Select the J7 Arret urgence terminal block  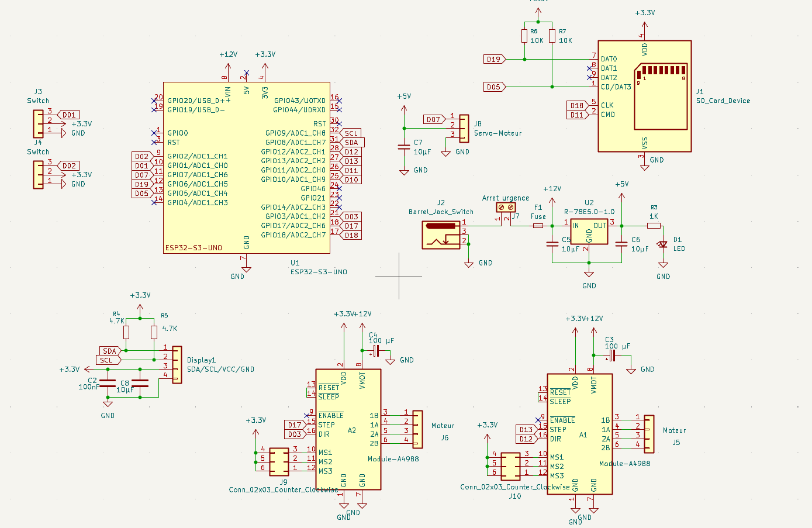click(506, 207)
